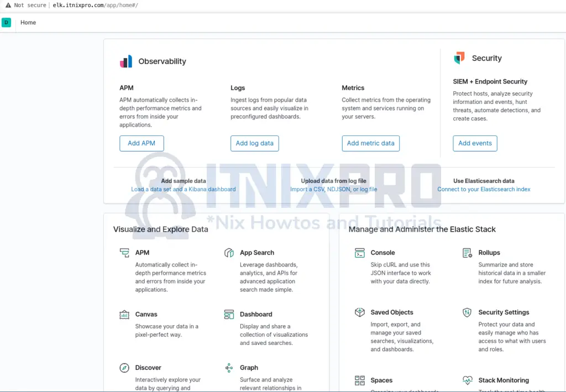Image resolution: width=566 pixels, height=392 pixels.
Task: Click the Rollups icon
Action: [467, 253]
